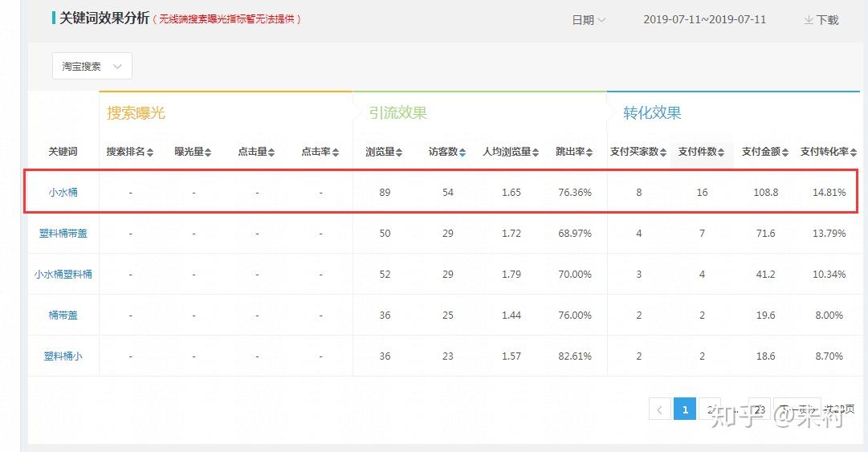Sort by 访客数 column arrows
Viewport: 868px width, 452px height.
[463, 153]
